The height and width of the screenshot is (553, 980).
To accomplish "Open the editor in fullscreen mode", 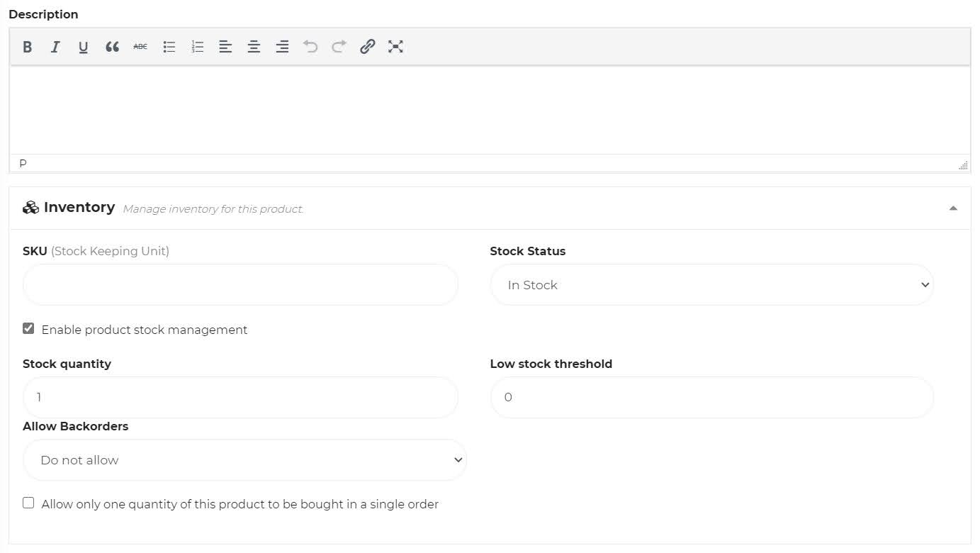I will [395, 47].
